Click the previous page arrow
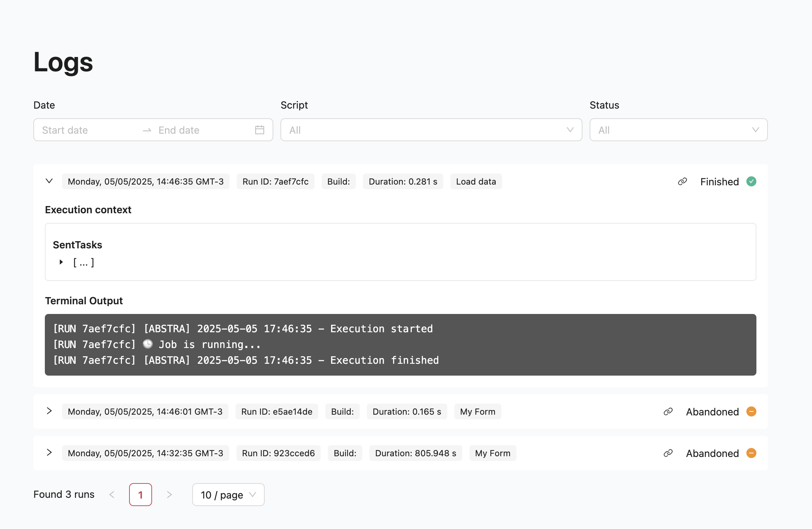 (x=112, y=495)
